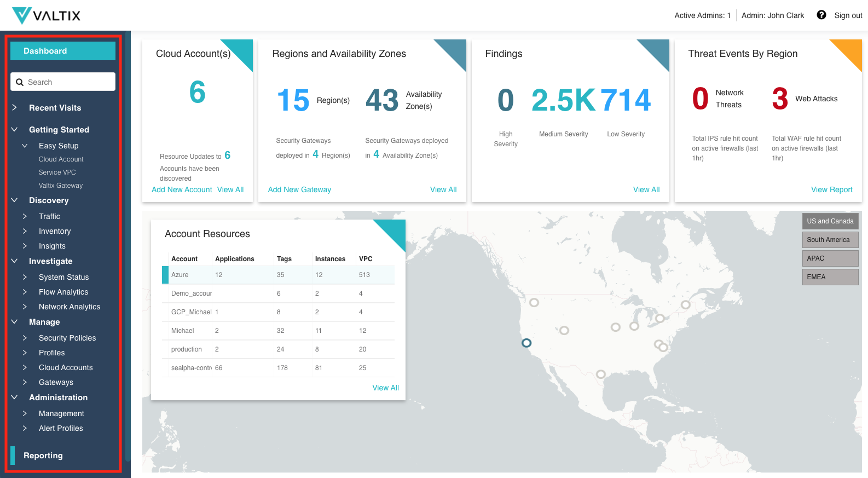The height and width of the screenshot is (478, 868).
Task: Click View All in Account Resources
Action: click(x=385, y=388)
